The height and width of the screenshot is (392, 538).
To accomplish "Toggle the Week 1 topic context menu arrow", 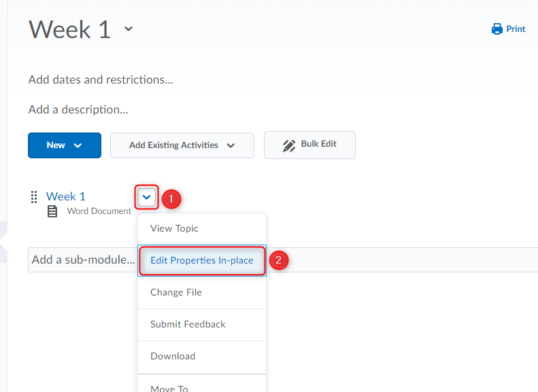I will [x=147, y=198].
